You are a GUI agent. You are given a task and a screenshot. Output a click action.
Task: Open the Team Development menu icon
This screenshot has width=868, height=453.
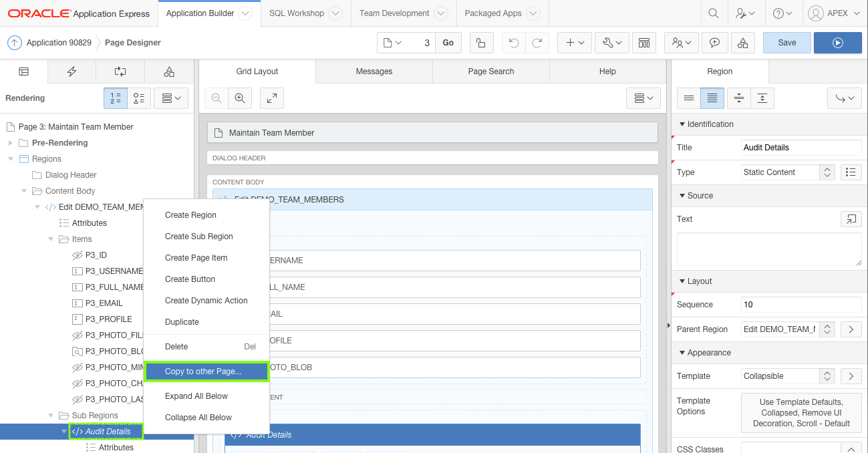tap(682, 43)
